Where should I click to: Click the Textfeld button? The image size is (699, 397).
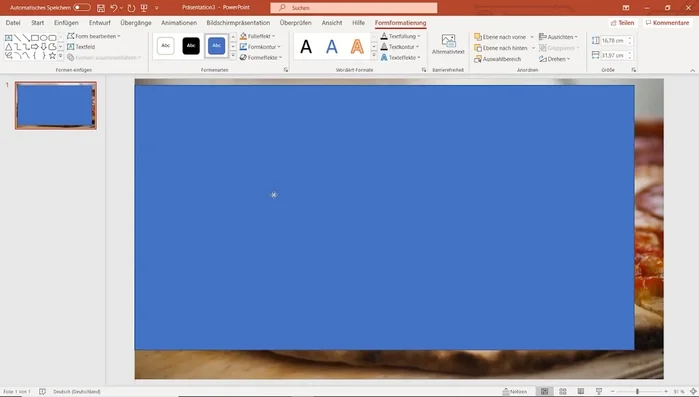(x=81, y=47)
